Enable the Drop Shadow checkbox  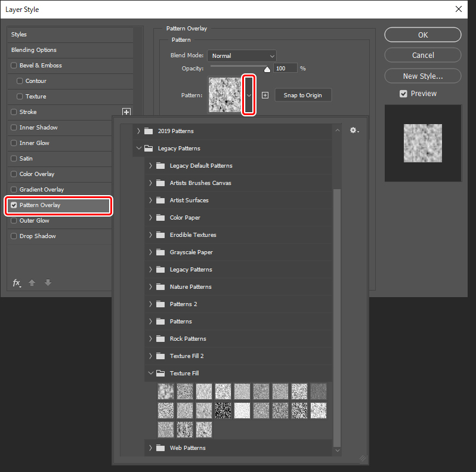(x=14, y=236)
